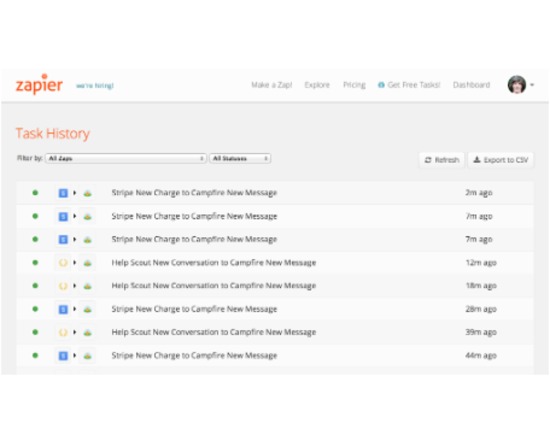Image resolution: width=550 pixels, height=440 pixels.
Task: Expand the user avatar account menu
Action: pos(521,85)
